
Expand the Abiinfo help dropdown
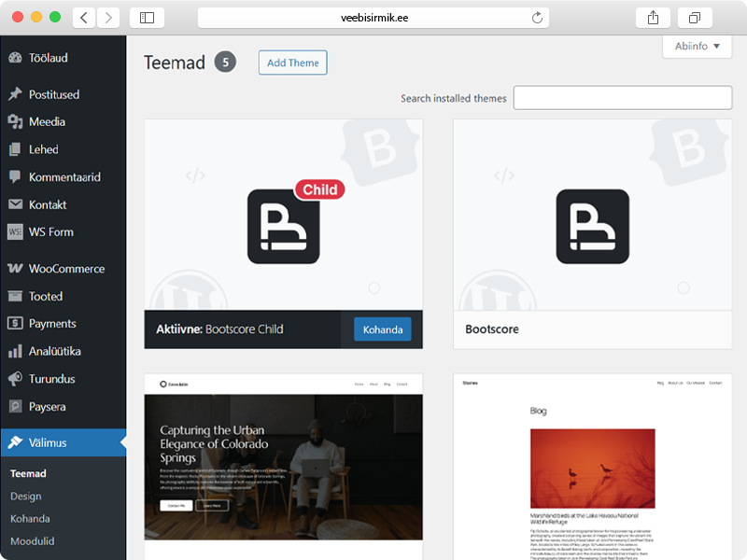point(697,46)
